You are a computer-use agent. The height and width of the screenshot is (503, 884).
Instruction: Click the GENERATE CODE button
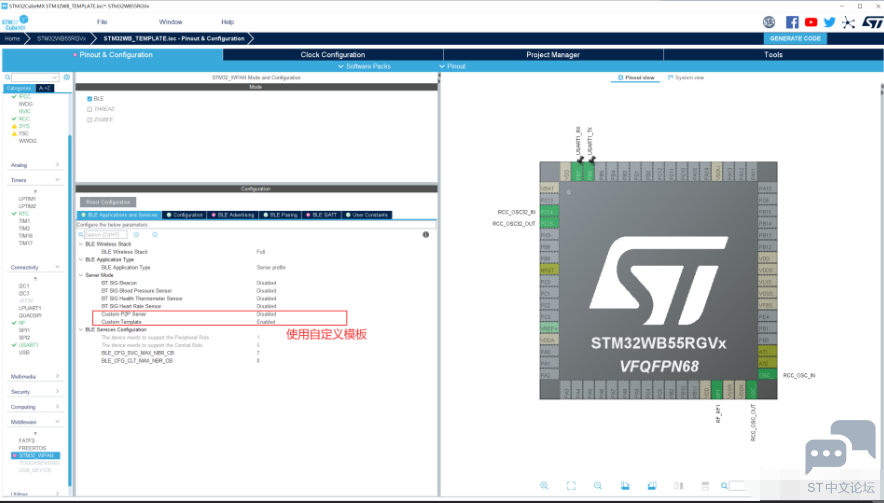click(x=795, y=38)
